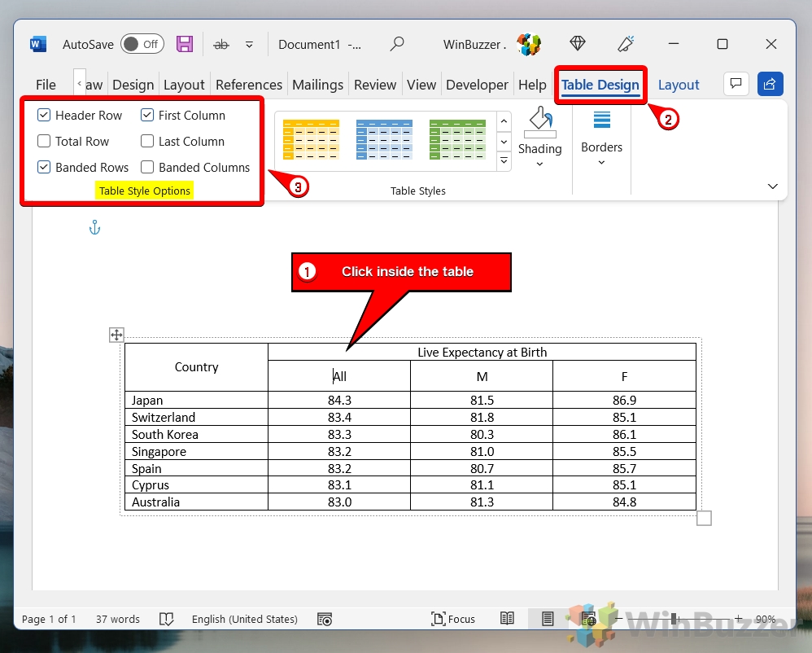This screenshot has height=653, width=812.
Task: Open the spelling proofing book icon
Action: [166, 619]
